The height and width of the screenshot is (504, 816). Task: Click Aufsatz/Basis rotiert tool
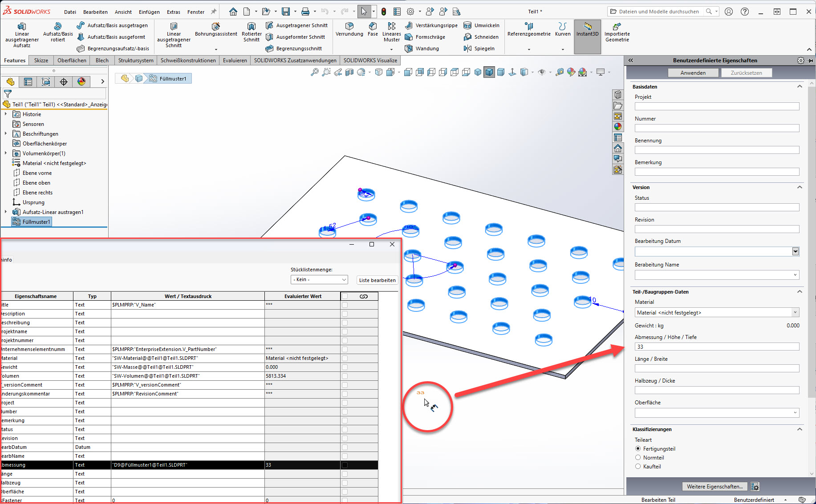[x=58, y=32]
